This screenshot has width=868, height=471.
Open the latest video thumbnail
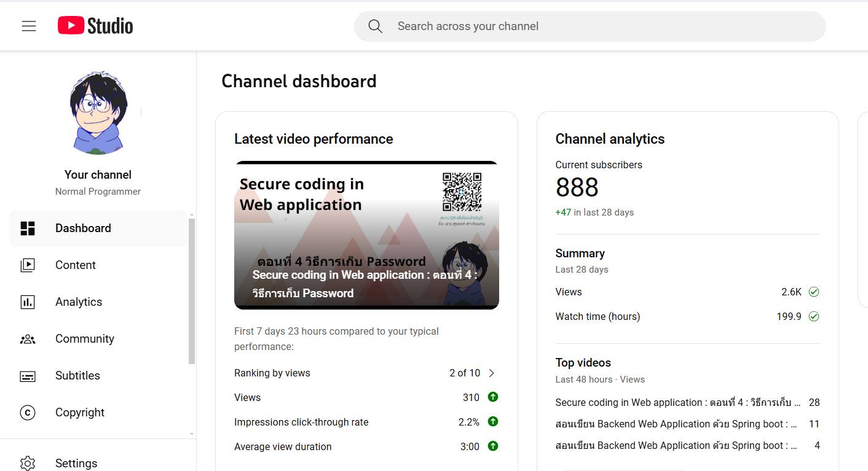[x=366, y=235]
